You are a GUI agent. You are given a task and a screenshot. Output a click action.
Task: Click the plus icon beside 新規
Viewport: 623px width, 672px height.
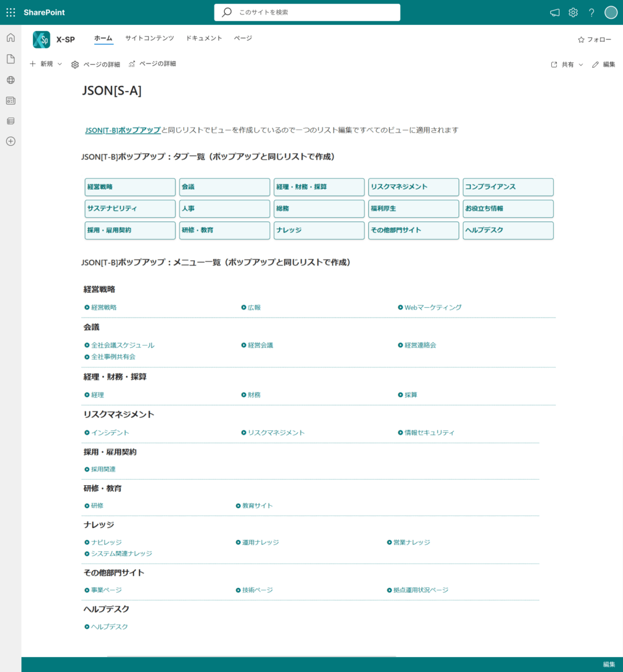[33, 64]
